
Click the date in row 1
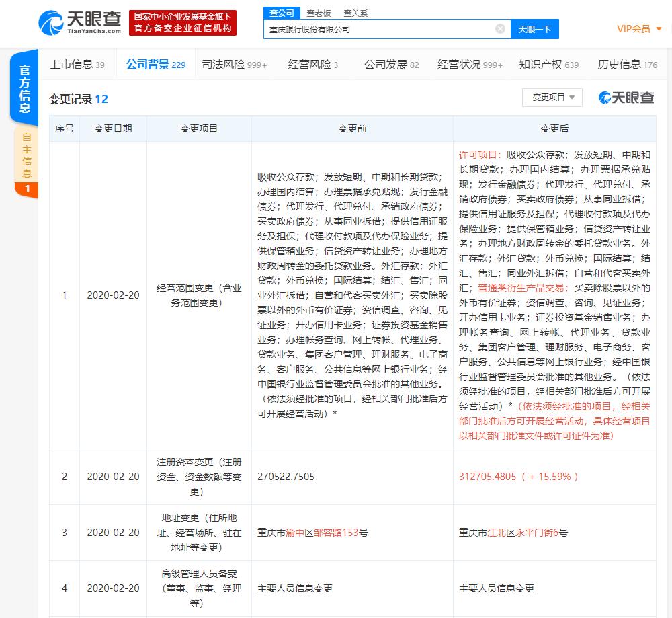(113, 295)
